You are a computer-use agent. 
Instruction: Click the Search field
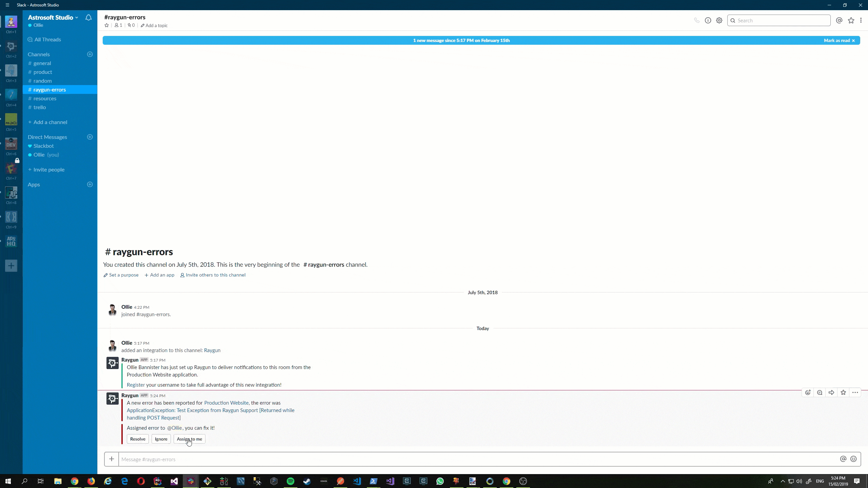click(779, 20)
